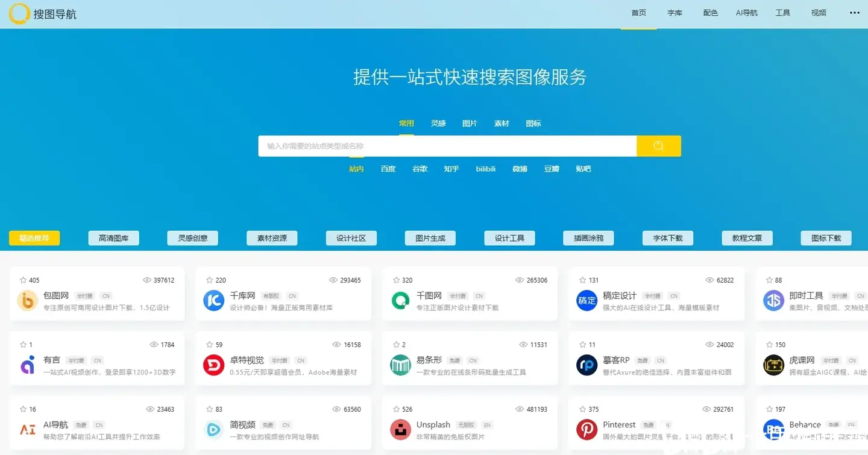Star the 包图网 card
This screenshot has height=455, width=868.
coord(23,280)
